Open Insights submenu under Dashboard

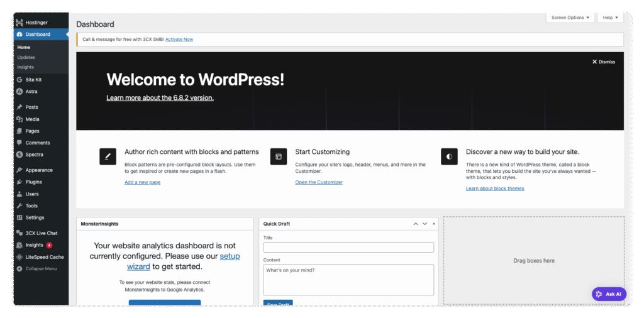point(25,67)
